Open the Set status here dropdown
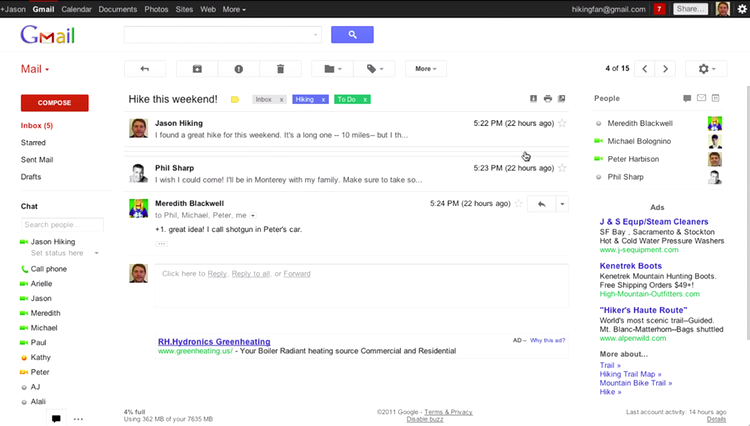Screen dimensions: 750x426 click(x=97, y=253)
